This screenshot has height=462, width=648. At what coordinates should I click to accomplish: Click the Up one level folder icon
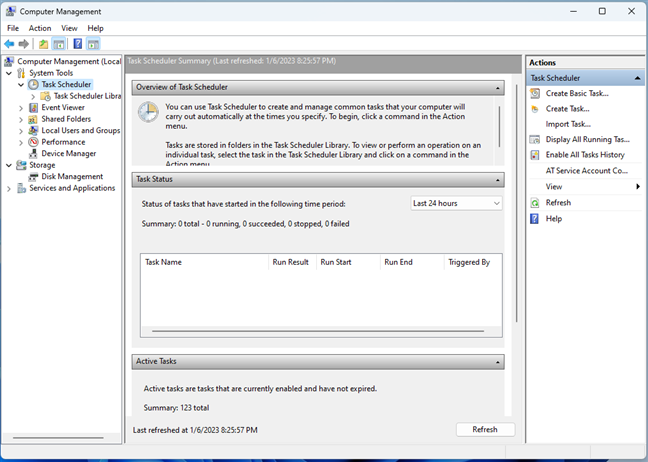[43, 44]
